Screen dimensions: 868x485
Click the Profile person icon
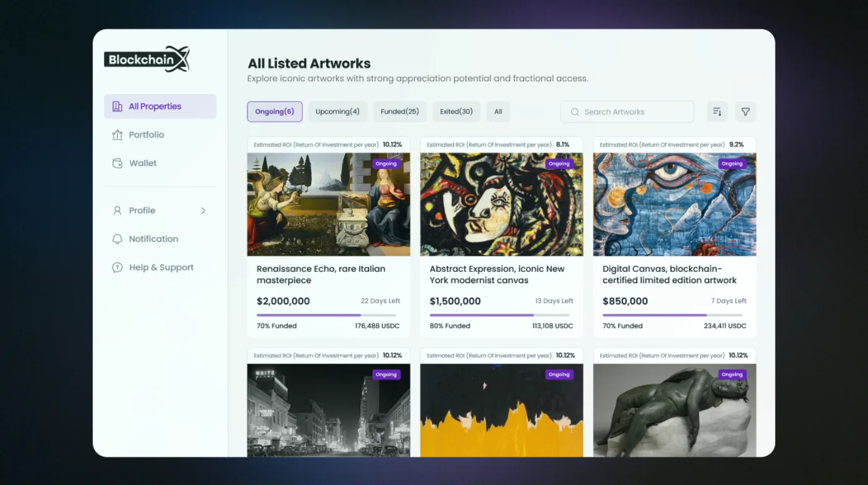coord(117,211)
